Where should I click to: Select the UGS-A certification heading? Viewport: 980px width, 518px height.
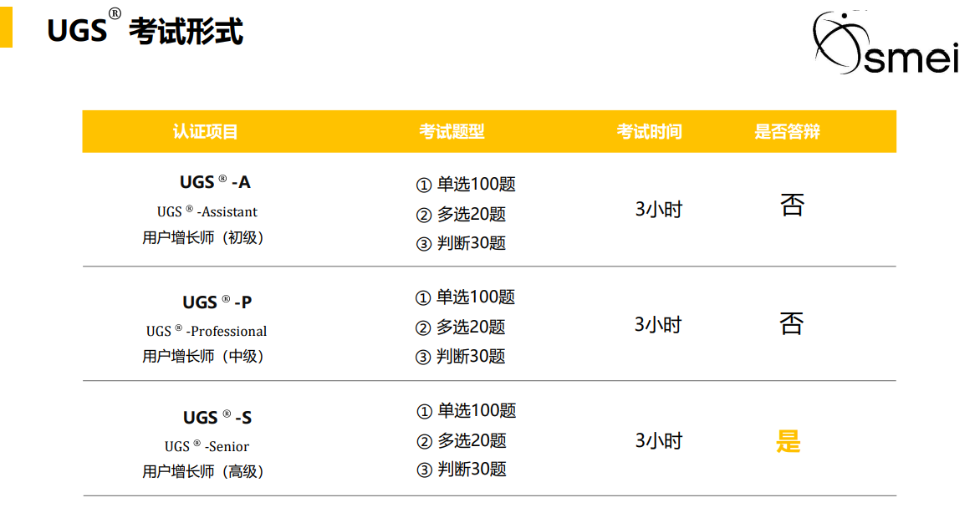(x=215, y=182)
